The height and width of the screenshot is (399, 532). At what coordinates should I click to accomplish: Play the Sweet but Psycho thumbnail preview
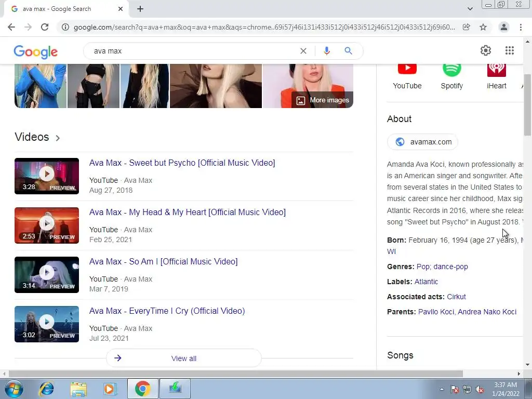point(47,176)
